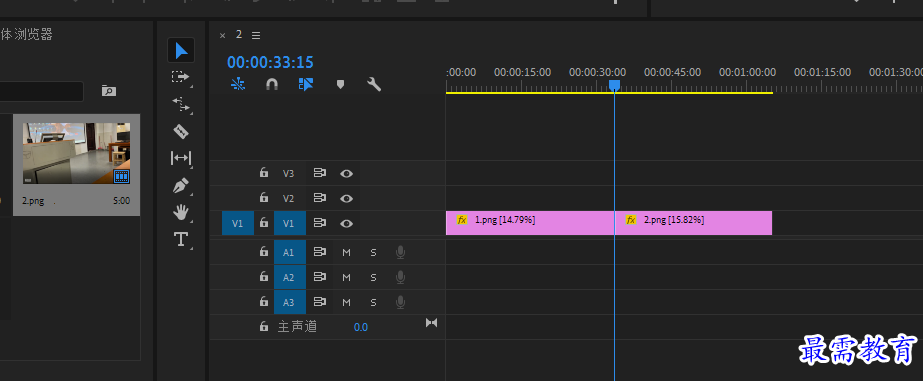Select the 2.png clip on V1
The image size is (923, 381).
click(693, 223)
